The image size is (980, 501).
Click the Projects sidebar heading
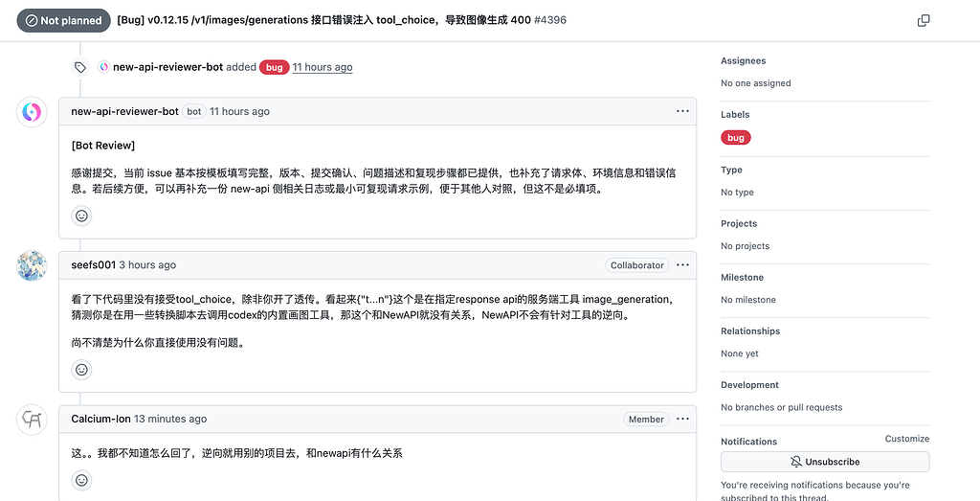coord(739,223)
